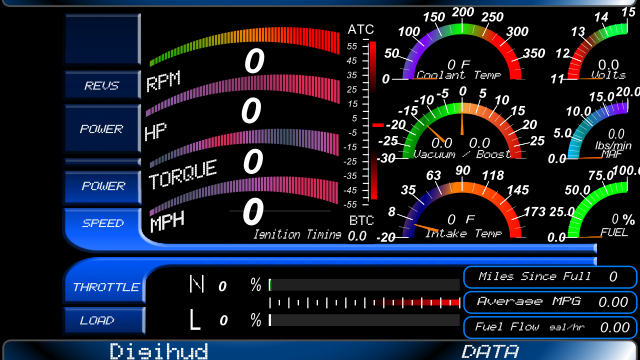This screenshot has width=640, height=360.
Task: Click the throttle percentage bar
Action: point(364,285)
